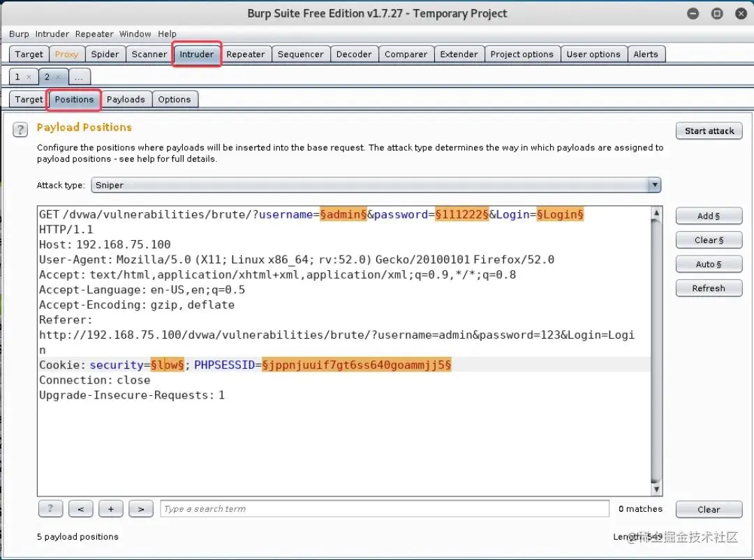Viewport: 754px width, 560px height.
Task: Go to previous search match arrow
Action: coord(81,508)
